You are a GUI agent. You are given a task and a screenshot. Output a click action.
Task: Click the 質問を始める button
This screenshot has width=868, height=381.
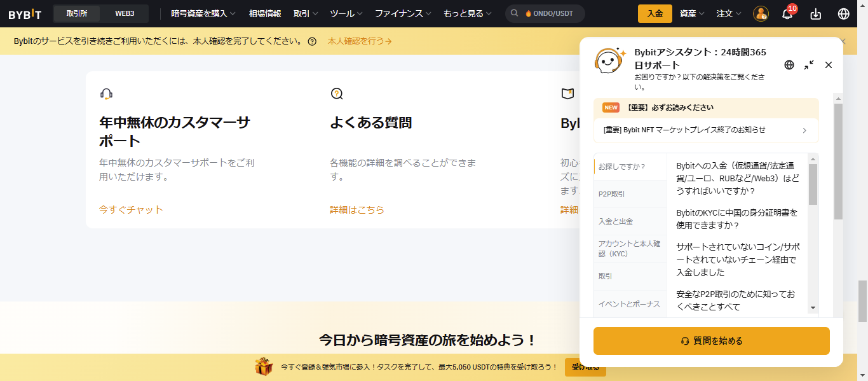pyautogui.click(x=711, y=341)
